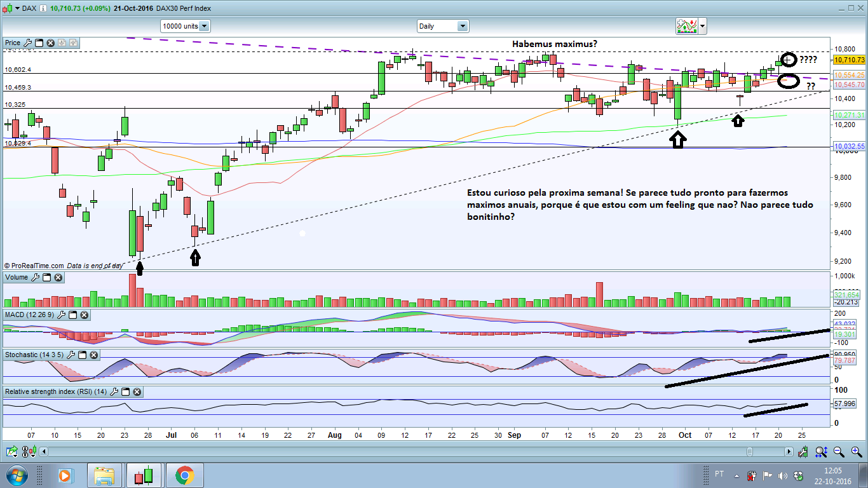This screenshot has width=868, height=488.
Task: Click the candlestick chart icon beside DAX
Action: click(x=8, y=8)
